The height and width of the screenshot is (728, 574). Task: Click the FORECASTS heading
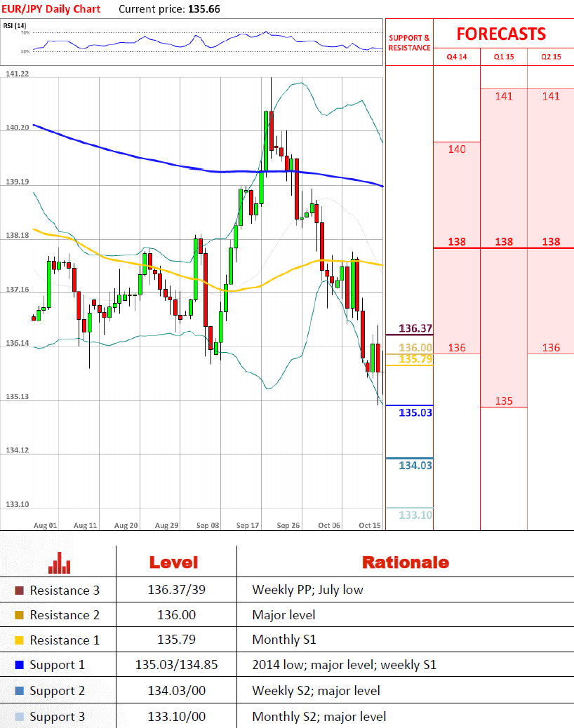point(501,34)
